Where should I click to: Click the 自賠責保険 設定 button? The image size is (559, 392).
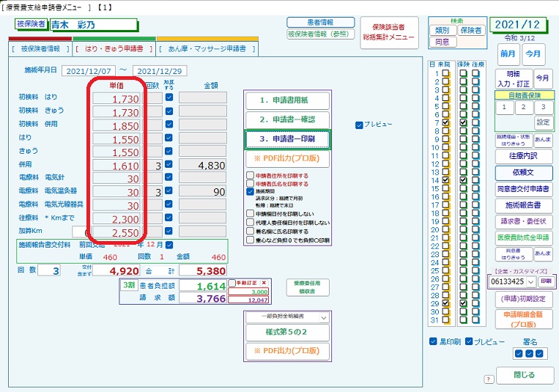(544, 122)
